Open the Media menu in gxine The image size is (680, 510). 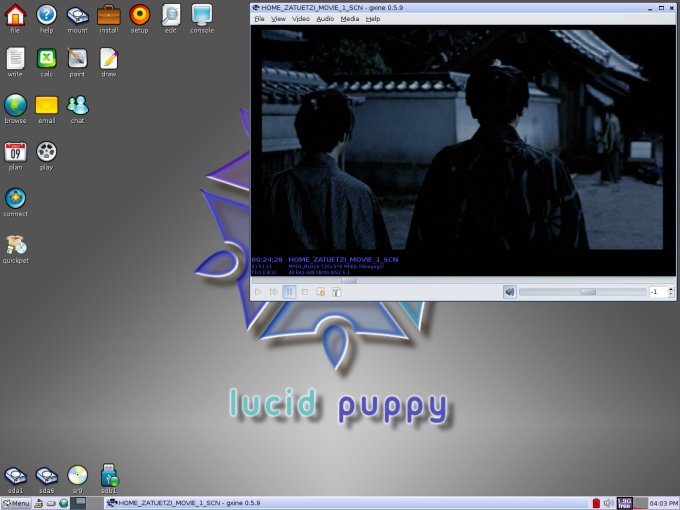[x=350, y=19]
